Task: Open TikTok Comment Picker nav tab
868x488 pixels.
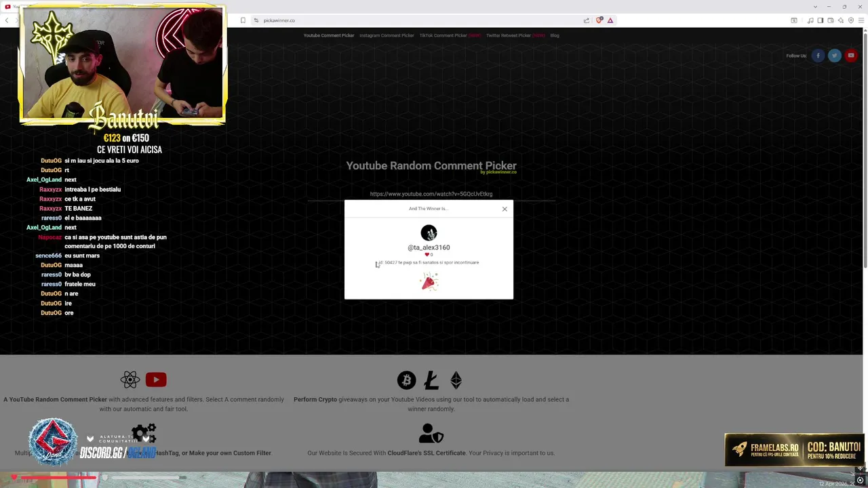Action: tap(450, 35)
